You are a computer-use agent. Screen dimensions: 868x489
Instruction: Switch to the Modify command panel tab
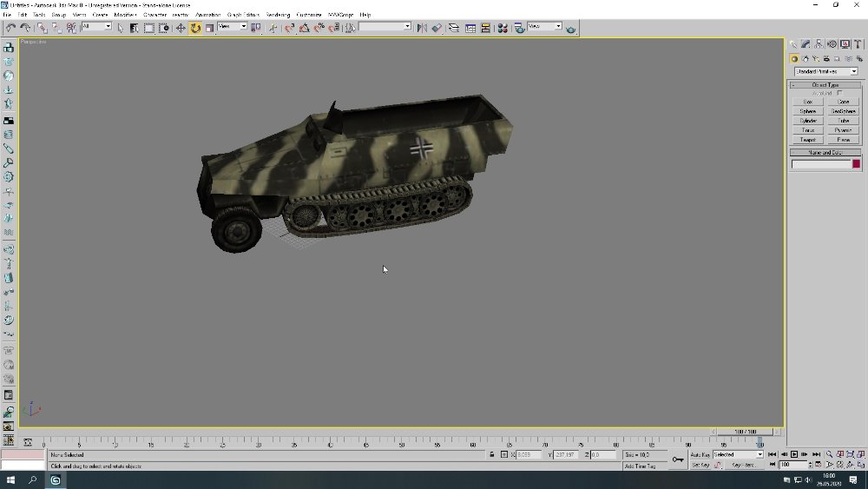(x=806, y=44)
